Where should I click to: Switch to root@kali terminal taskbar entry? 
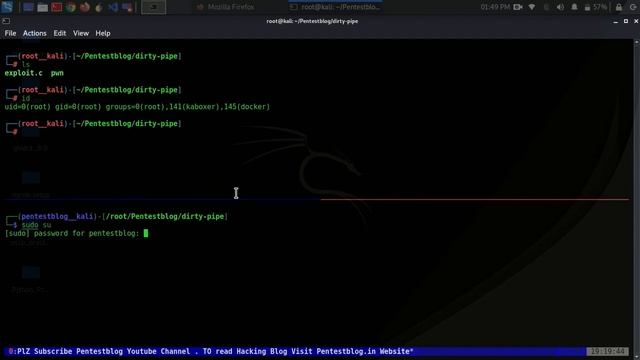(x=336, y=7)
